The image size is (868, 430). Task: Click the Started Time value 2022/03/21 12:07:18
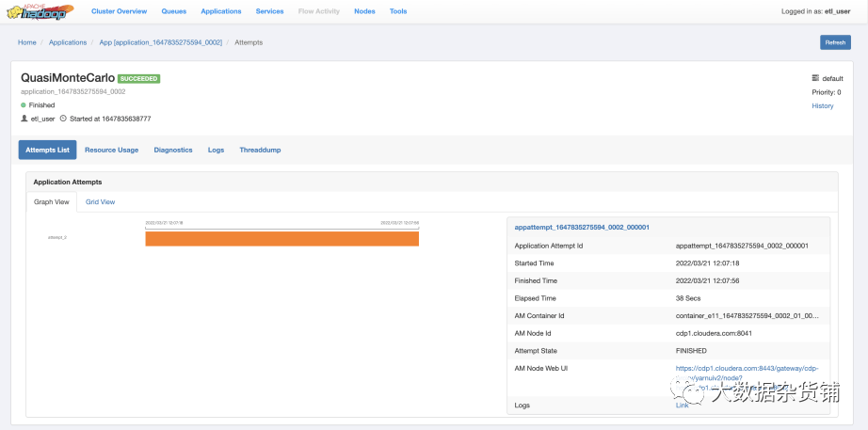pyautogui.click(x=707, y=263)
